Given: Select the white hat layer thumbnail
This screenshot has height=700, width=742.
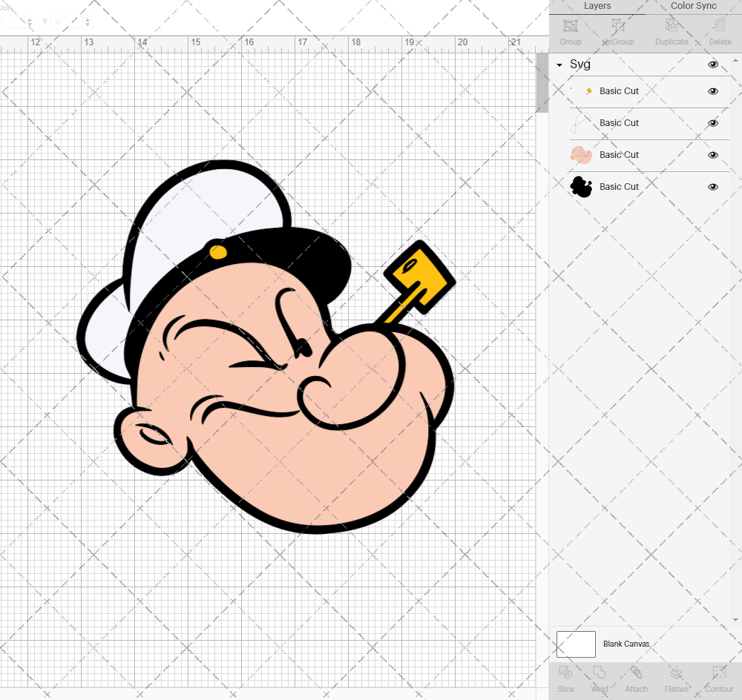Looking at the screenshot, I should [x=582, y=123].
